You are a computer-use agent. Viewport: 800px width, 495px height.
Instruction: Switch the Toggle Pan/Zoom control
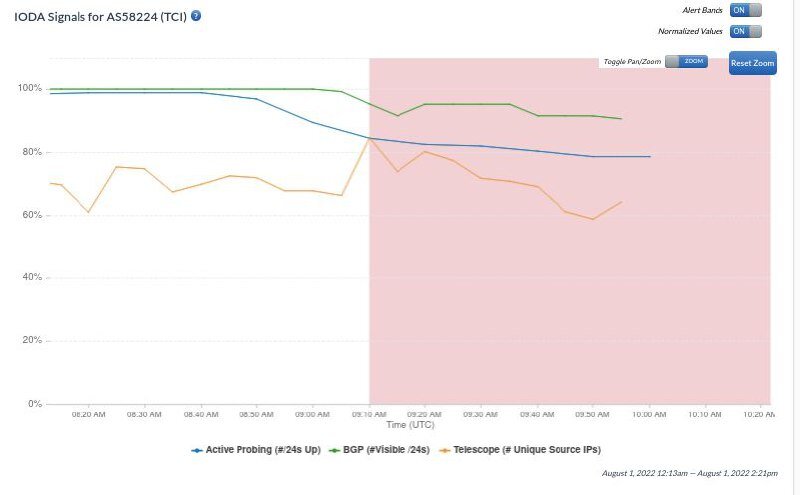[x=686, y=62]
